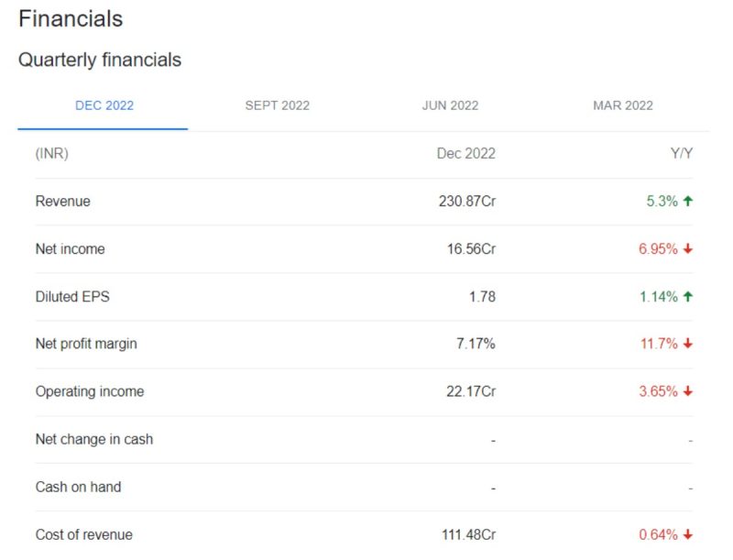Click the red down arrow beside Operating income 3.65%
This screenshot has width=733, height=560.
(x=688, y=391)
